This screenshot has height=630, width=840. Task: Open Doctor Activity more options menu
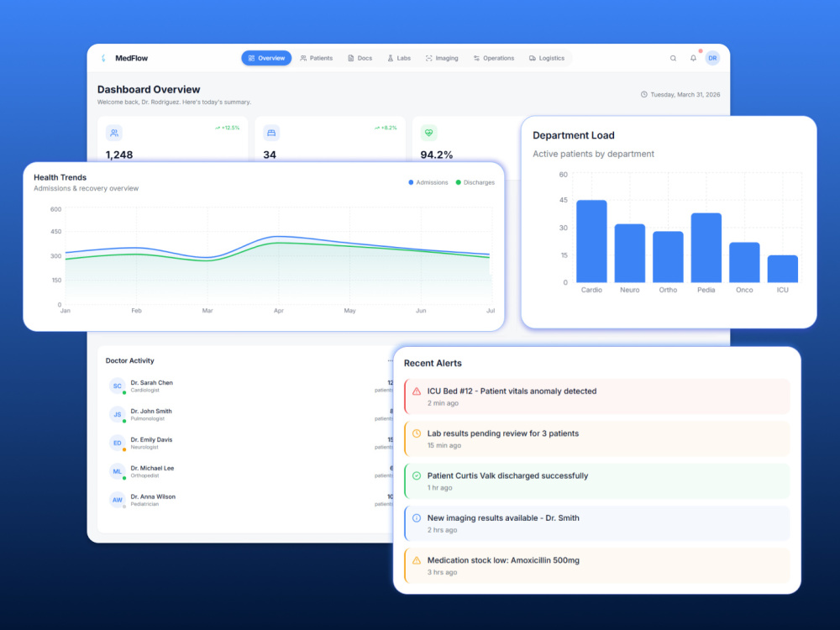390,360
